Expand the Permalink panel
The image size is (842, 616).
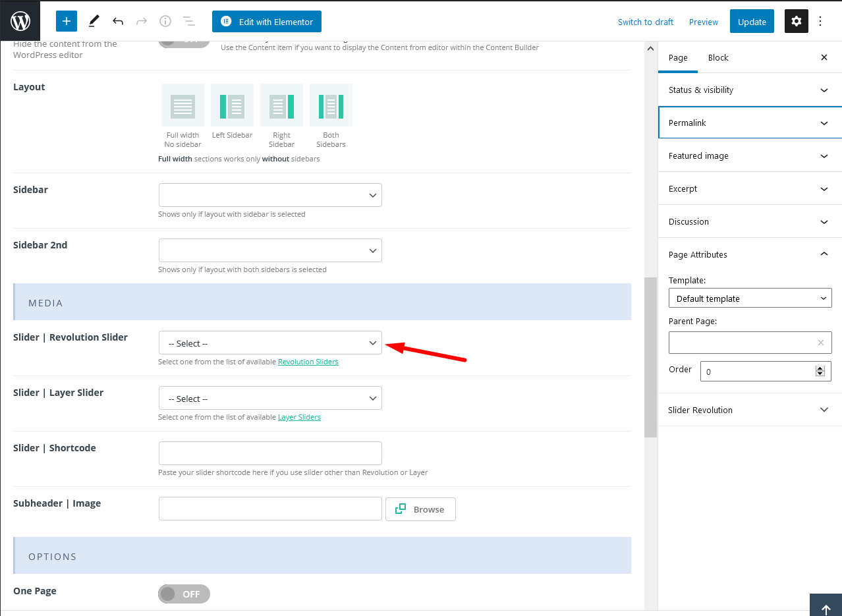click(750, 123)
